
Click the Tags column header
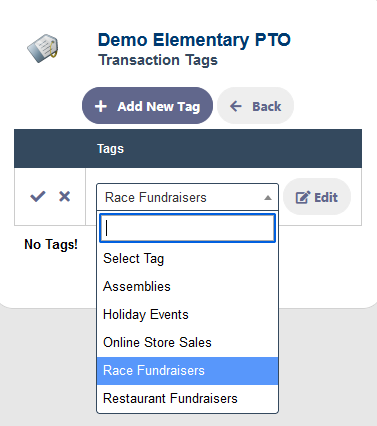110,149
